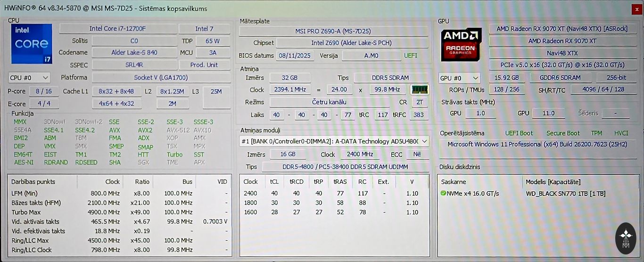This screenshot has height=262, width=644.
Task: Click the Clock column header in memory timings
Action: coord(250,181)
